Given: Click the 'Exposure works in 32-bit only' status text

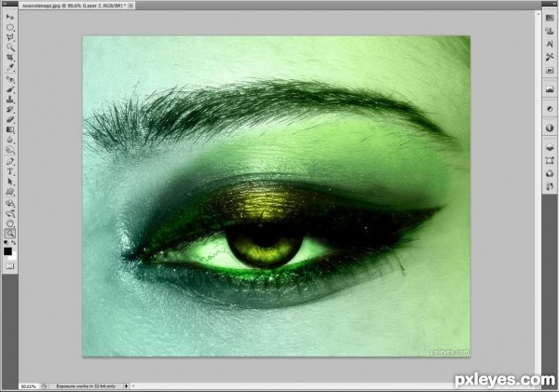Looking at the screenshot, I should click(x=86, y=386).
